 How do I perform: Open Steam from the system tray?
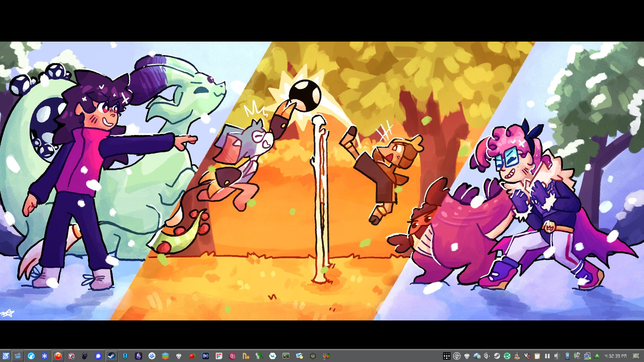[x=497, y=356]
